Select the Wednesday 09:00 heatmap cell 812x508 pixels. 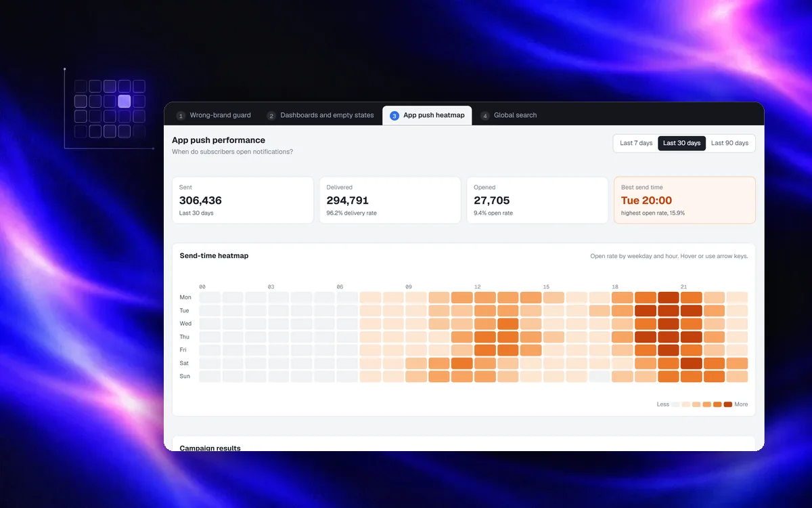(416, 324)
